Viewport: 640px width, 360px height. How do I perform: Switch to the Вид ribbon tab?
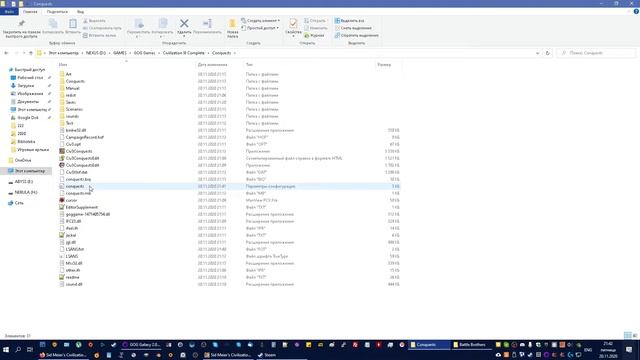click(80, 12)
